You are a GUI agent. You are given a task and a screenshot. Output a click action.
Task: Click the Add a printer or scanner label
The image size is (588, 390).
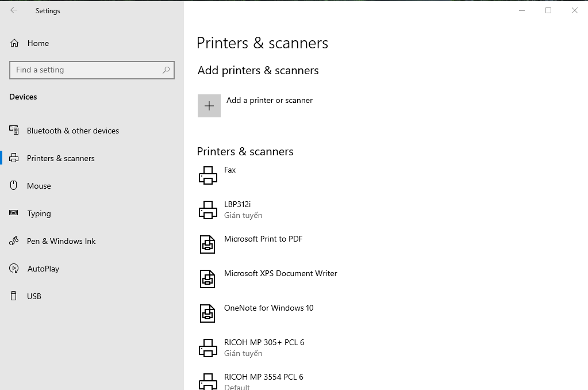270,100
